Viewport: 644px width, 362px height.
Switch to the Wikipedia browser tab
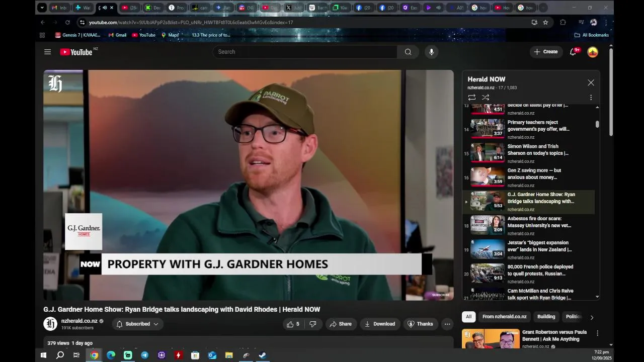tap(317, 8)
